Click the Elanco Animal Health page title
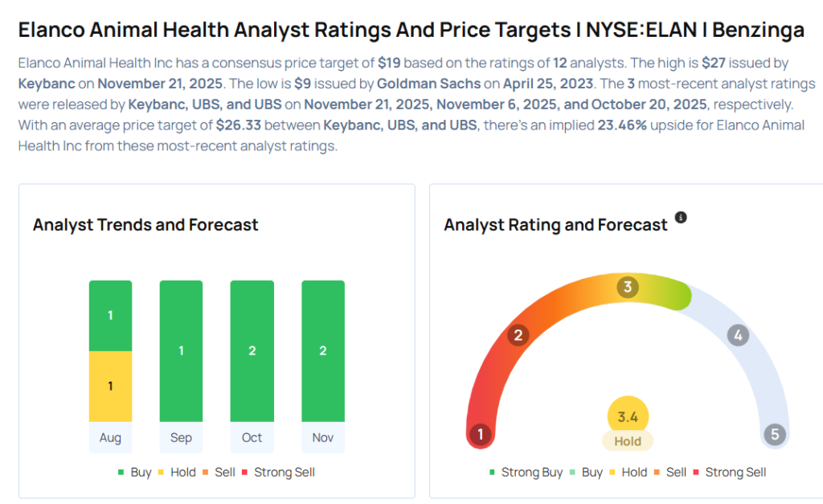 [x=411, y=31]
